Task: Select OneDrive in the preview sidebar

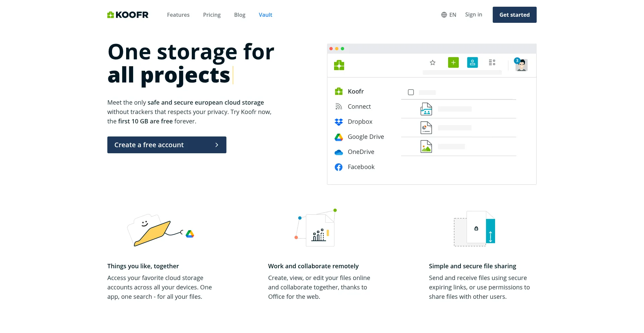Action: tap(354, 152)
